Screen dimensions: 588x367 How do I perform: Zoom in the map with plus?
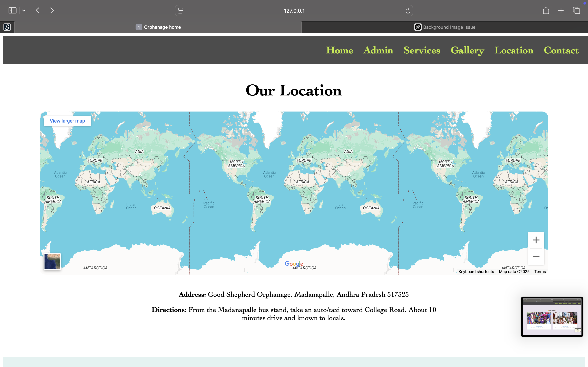(x=536, y=240)
